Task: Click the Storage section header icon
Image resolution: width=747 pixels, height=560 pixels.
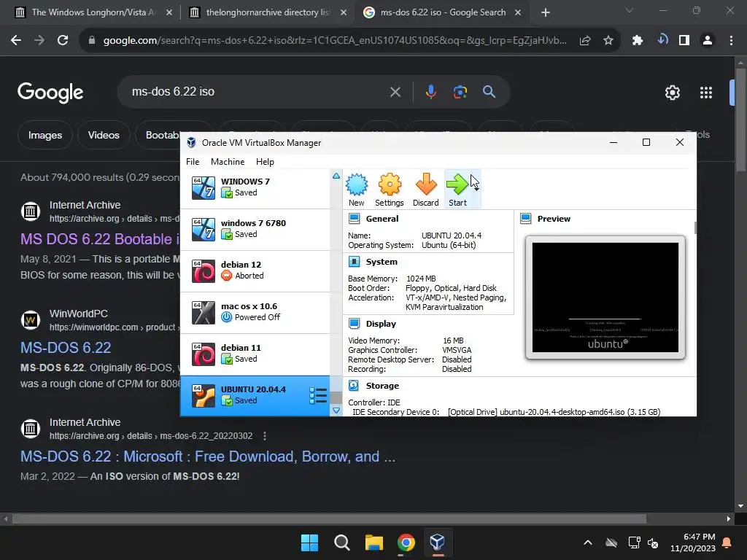Action: [354, 386]
